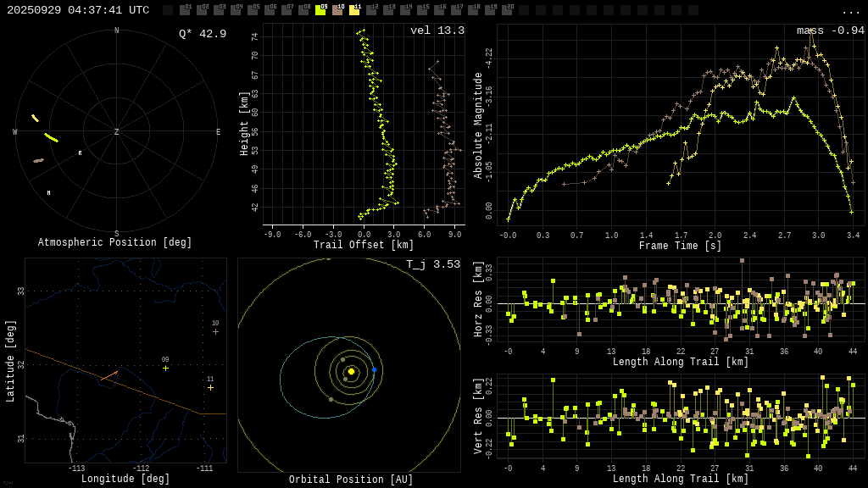Screen dimensions: 868x488
Task: Select inactive station 20 box
Action: (507, 10)
